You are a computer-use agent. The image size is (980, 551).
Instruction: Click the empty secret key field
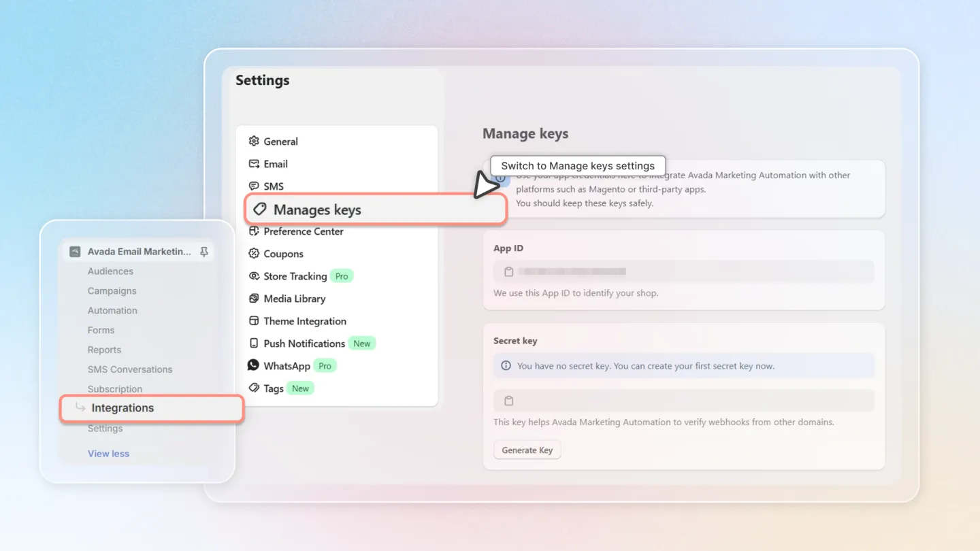point(683,401)
